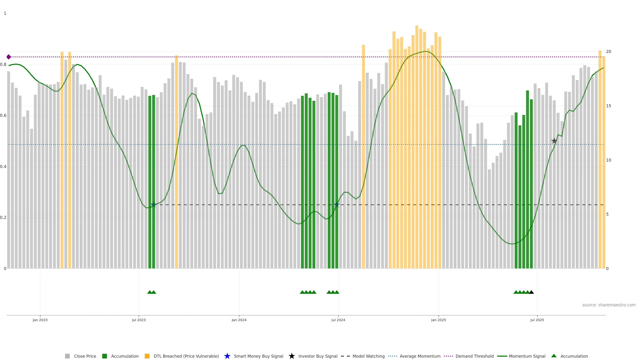Toggle the Model Watching legend entry

tap(368, 356)
